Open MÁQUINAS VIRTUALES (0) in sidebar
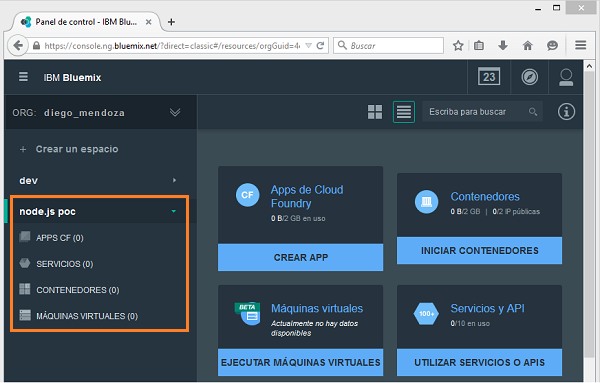Image resolution: width=600 pixels, height=383 pixels. [x=87, y=316]
